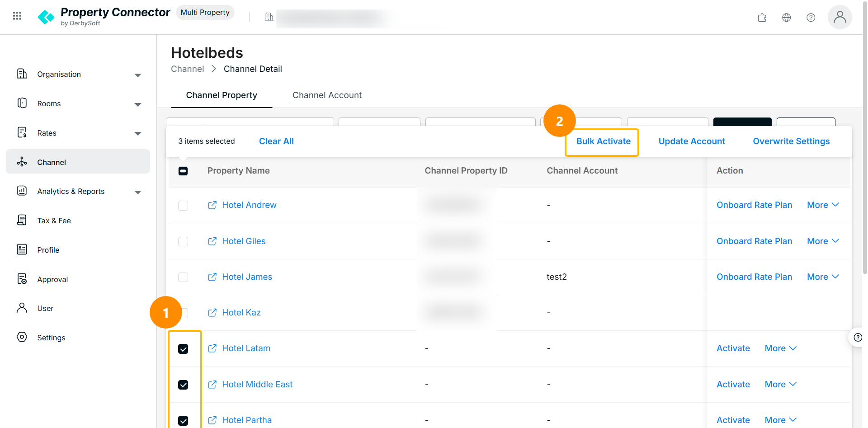Activate Hotel Latam
This screenshot has height=428, width=868.
(x=733, y=348)
